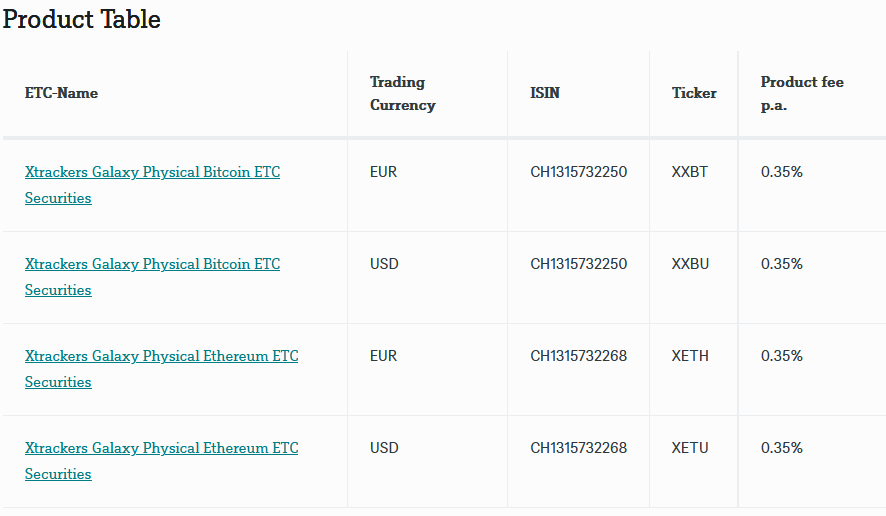Select the XXBU ticker cell

tap(691, 264)
